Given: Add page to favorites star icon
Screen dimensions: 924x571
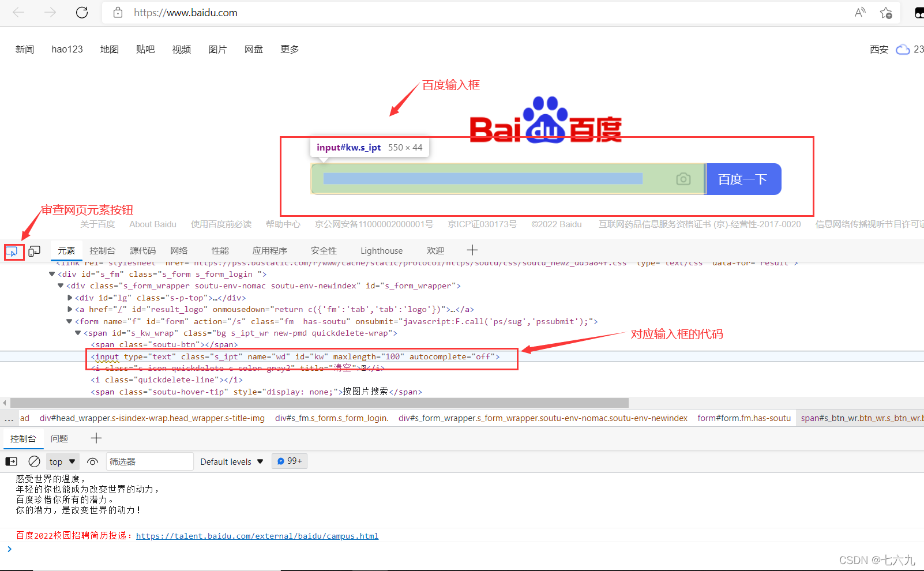Looking at the screenshot, I should 887,12.
